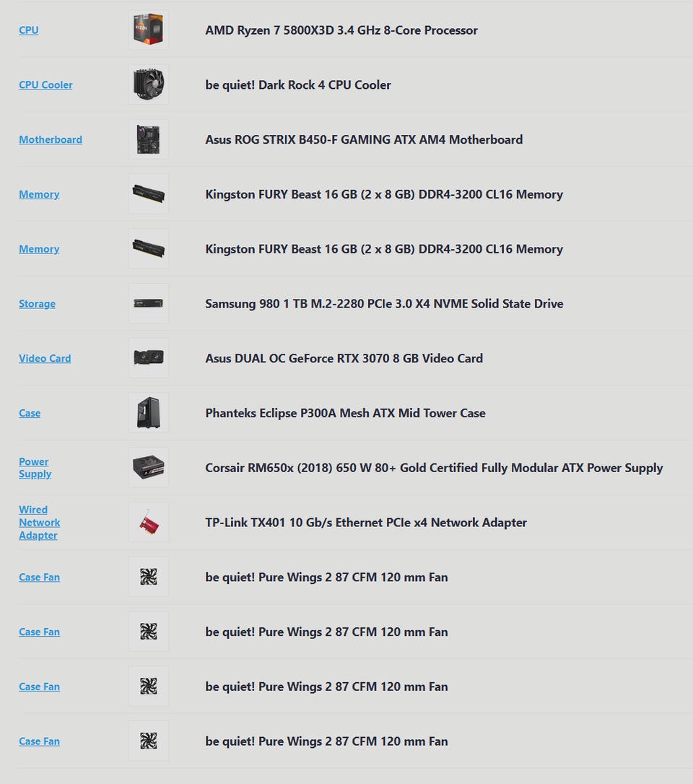Open the Storage category link
This screenshot has width=693, height=784.
(37, 304)
